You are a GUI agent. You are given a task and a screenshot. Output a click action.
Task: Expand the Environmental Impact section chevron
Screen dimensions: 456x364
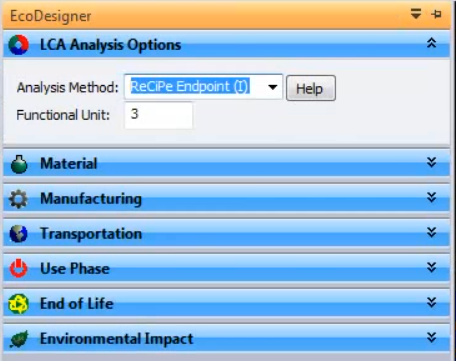pyautogui.click(x=432, y=337)
